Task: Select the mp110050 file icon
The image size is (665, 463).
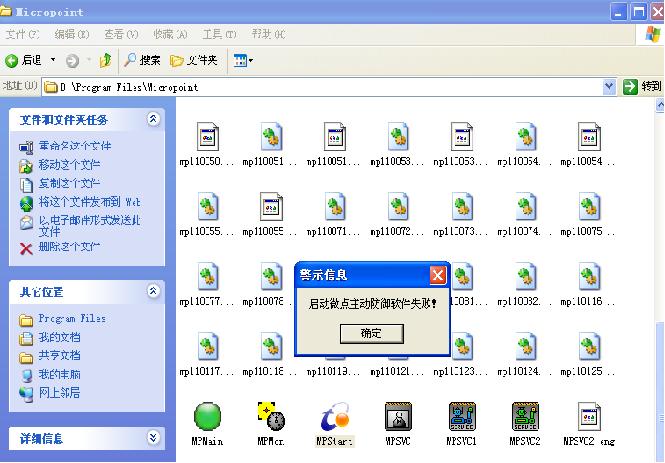Action: click(207, 137)
